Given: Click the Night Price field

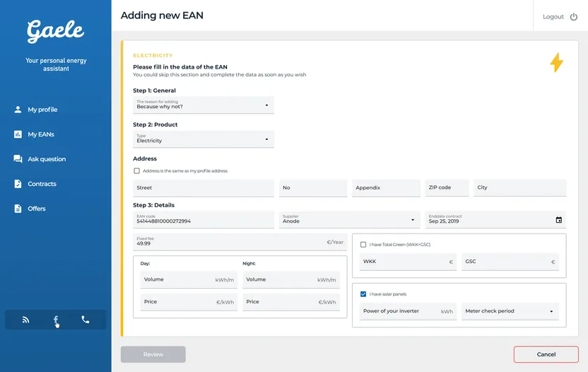Looking at the screenshot, I should tap(291, 302).
